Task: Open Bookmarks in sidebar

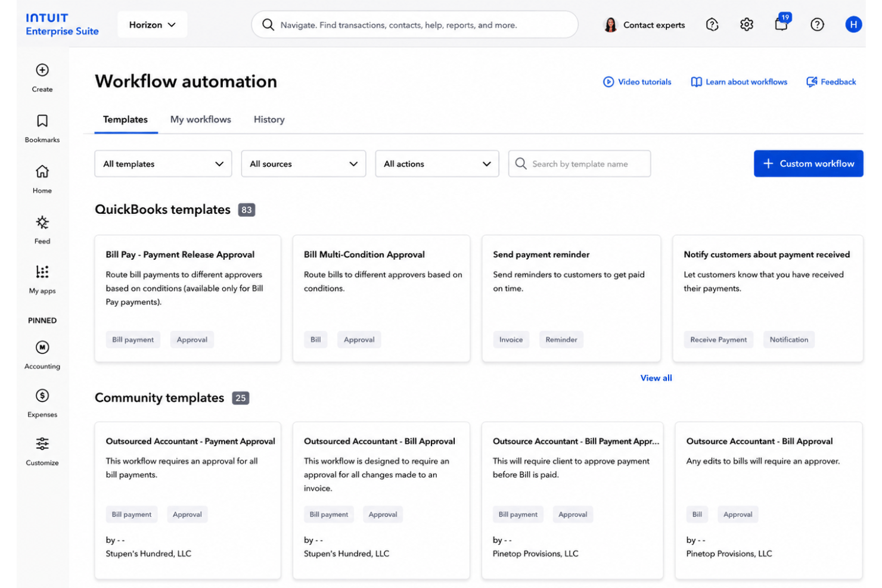Action: point(42,128)
